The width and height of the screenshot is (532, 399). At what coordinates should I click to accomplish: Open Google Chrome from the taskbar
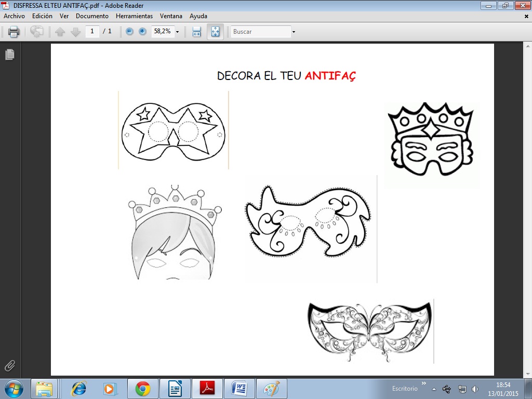[143, 388]
